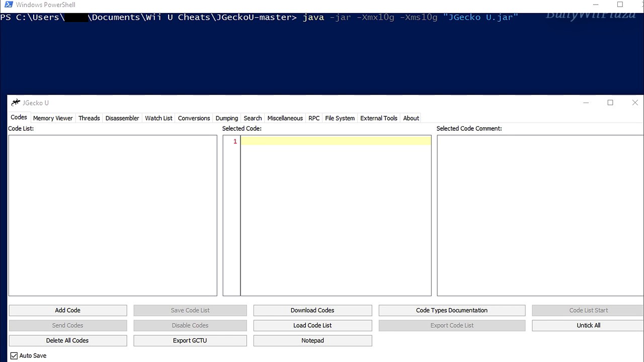644x362 pixels.
Task: Open the Threads tab
Action: [x=89, y=118]
